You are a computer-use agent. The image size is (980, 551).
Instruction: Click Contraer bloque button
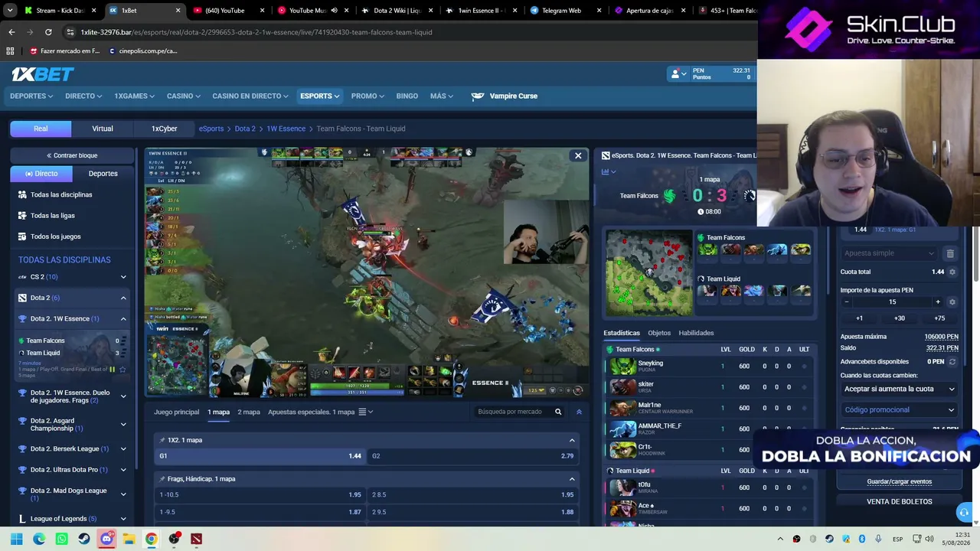[x=72, y=155]
